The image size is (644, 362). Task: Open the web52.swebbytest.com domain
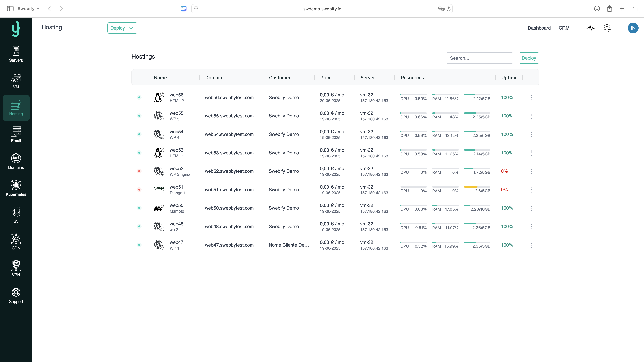point(229,171)
